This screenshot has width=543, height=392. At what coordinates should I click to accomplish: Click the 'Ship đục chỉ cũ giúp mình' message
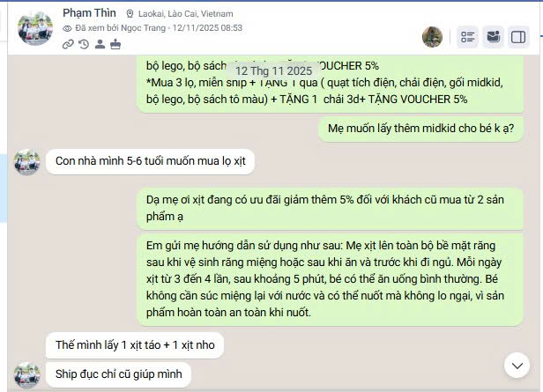(118, 374)
